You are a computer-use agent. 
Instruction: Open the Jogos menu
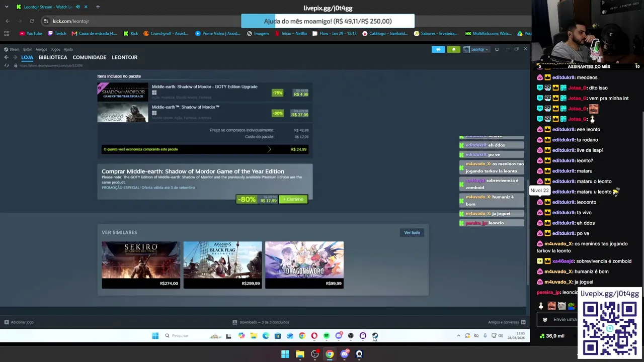pos(55,49)
